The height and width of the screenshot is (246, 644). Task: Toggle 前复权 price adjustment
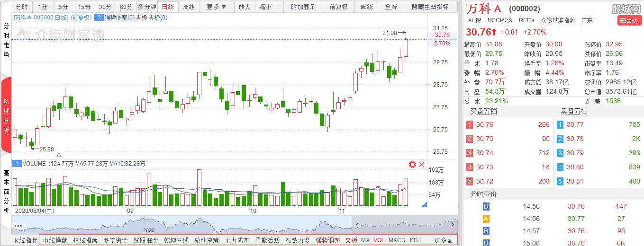click(338, 7)
